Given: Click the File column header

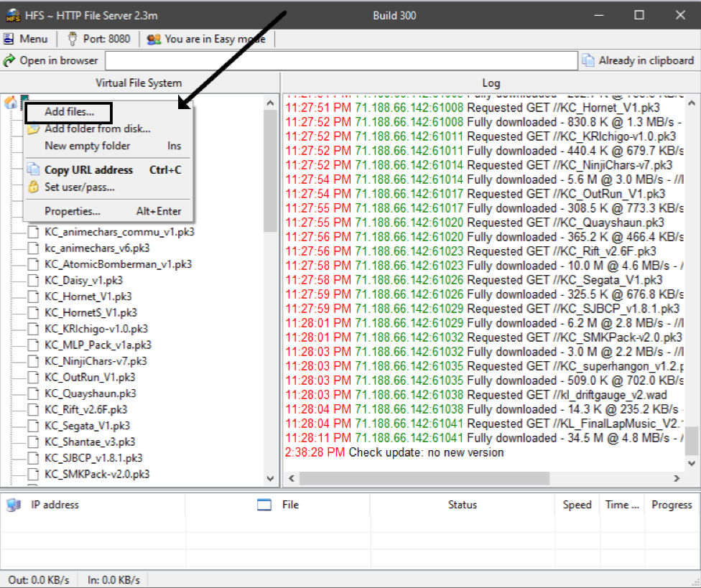Looking at the screenshot, I should (278, 505).
